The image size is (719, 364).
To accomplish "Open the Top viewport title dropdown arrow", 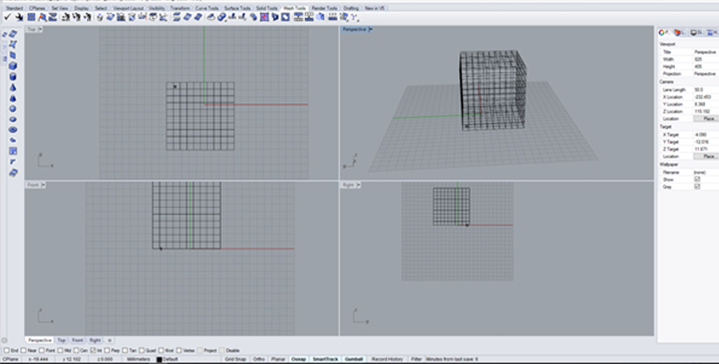I will tap(40, 29).
